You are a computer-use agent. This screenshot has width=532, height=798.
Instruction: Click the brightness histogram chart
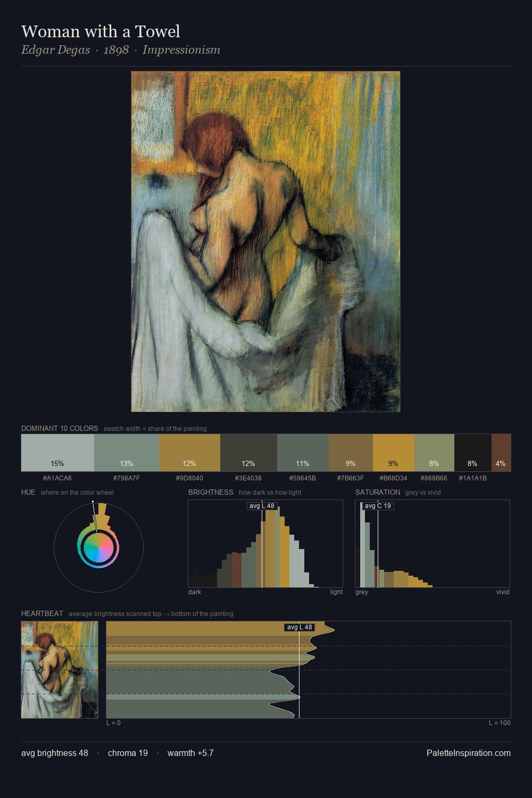[x=265, y=544]
